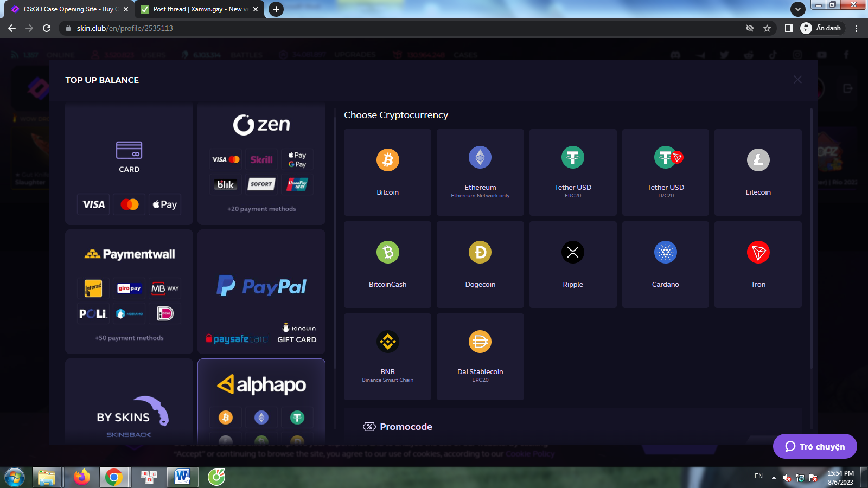Open Firefox from the taskbar
This screenshot has height=488, width=868.
(82, 477)
